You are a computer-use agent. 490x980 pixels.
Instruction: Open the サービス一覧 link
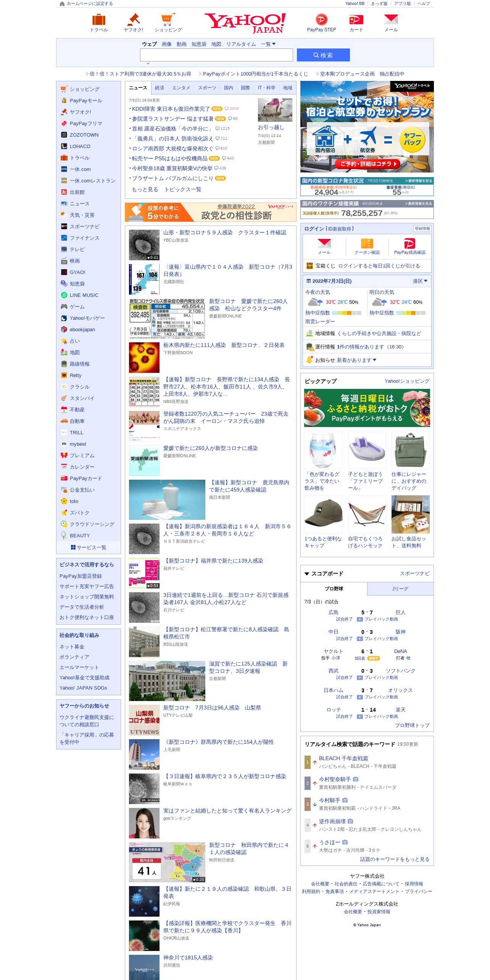point(89,547)
